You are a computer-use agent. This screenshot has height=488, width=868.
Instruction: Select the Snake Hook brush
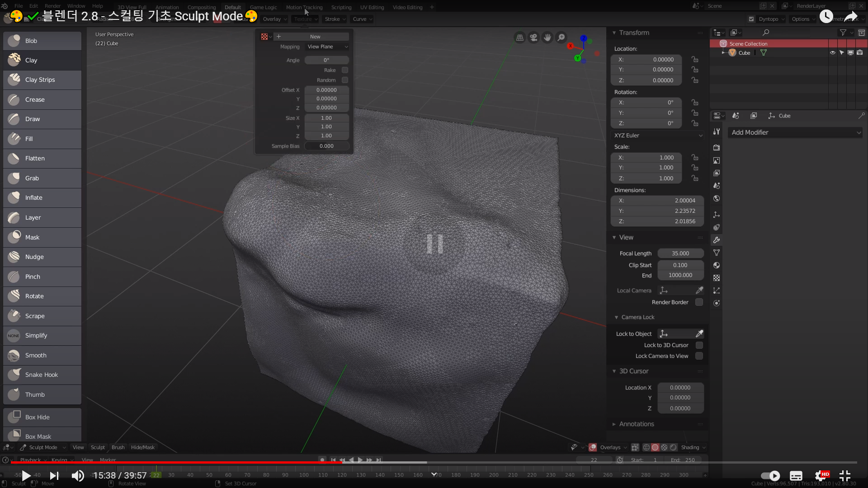[42, 375]
